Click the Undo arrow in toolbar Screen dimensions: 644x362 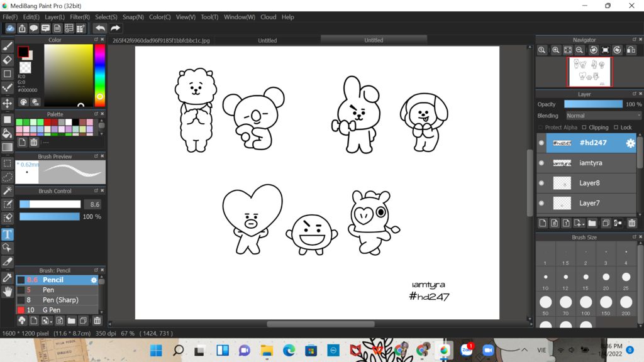coord(100,28)
